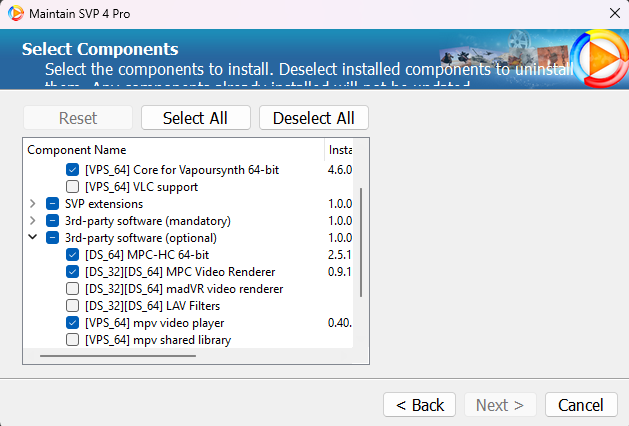The height and width of the screenshot is (426, 629).
Task: Select the SVP extensions row label
Action: coord(104,204)
